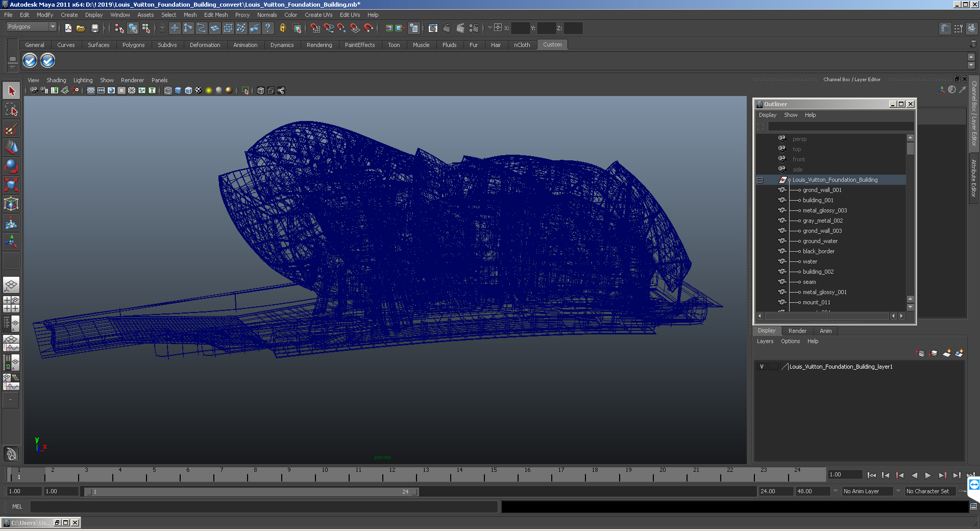
Task: Click the question mark help icon
Action: 267,28
